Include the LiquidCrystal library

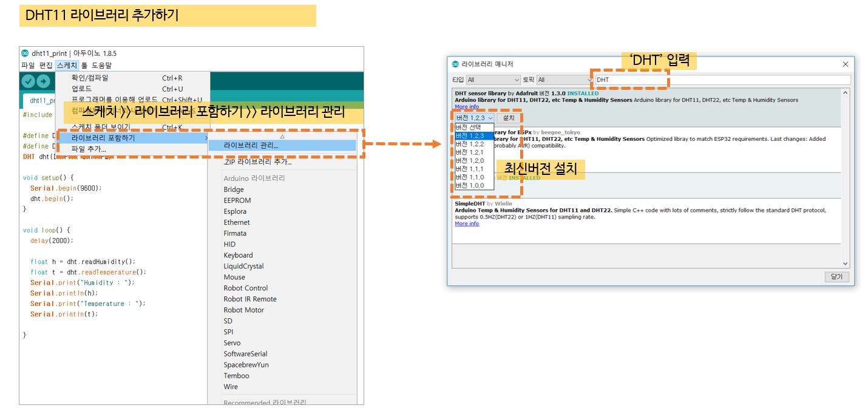pos(243,266)
